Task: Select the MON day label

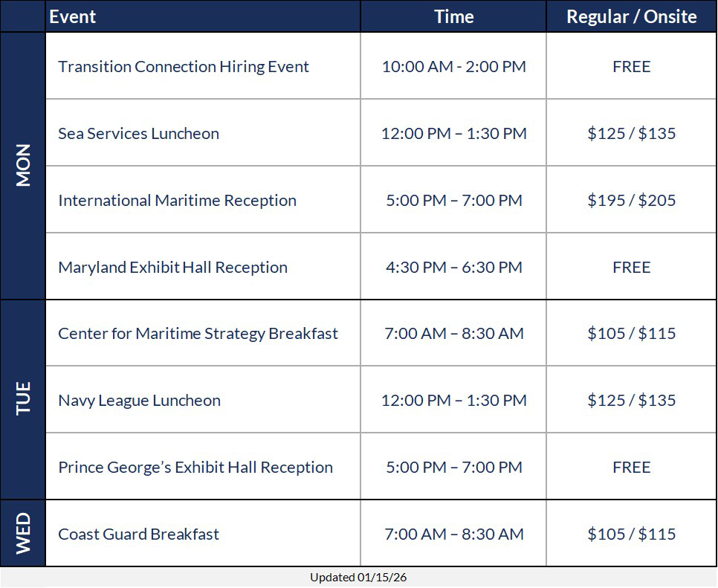Action: tap(23, 166)
